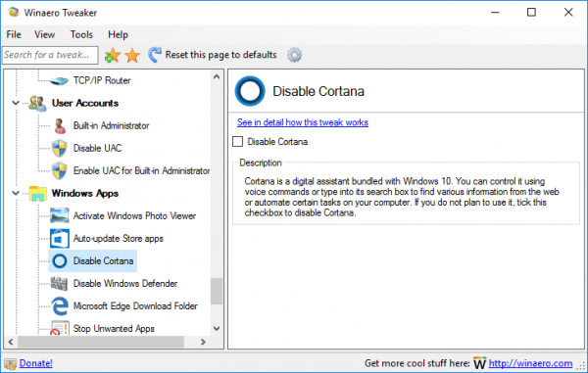Click the Stop Unwanted Apps icon
Screen dimensions: 588x373
(60, 328)
